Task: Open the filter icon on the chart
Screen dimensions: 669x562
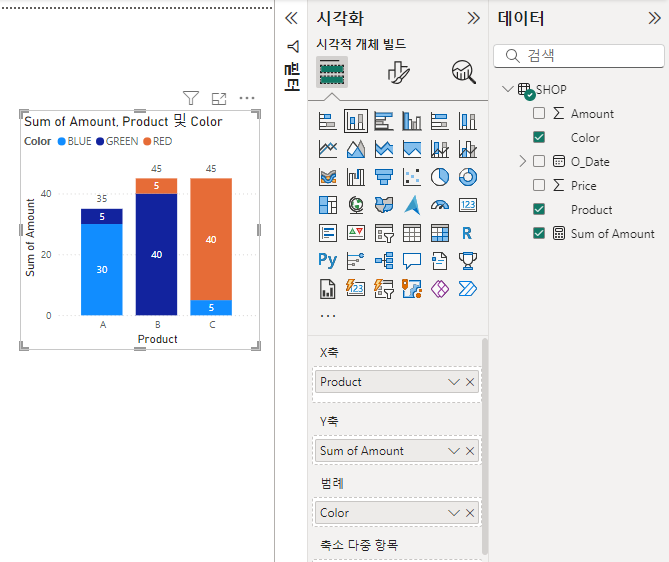Action: click(191, 98)
